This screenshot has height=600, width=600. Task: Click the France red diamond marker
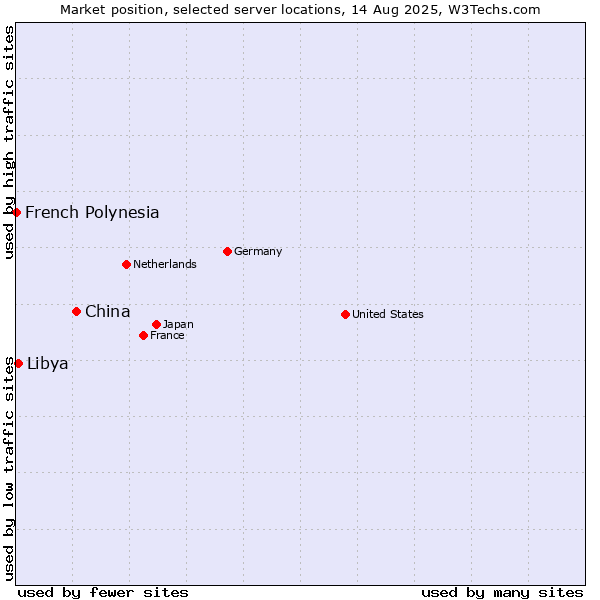143,336
